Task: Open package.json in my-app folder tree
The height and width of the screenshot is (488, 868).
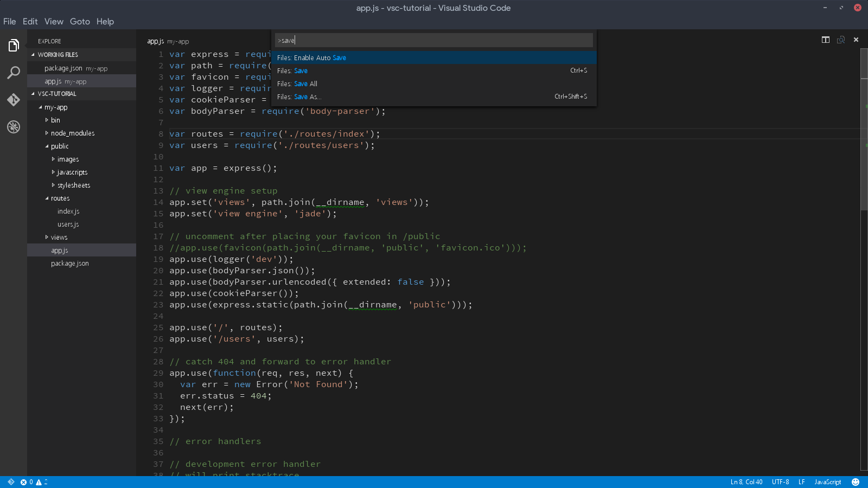Action: [x=81, y=264]
